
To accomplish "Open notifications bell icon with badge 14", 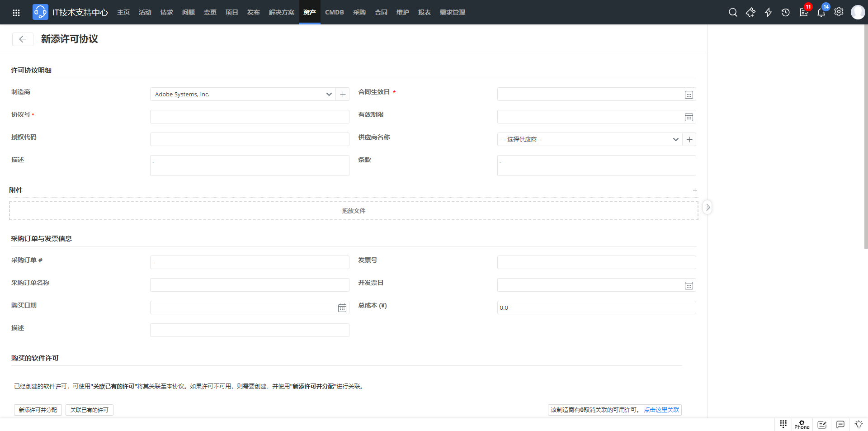I will 821,12.
